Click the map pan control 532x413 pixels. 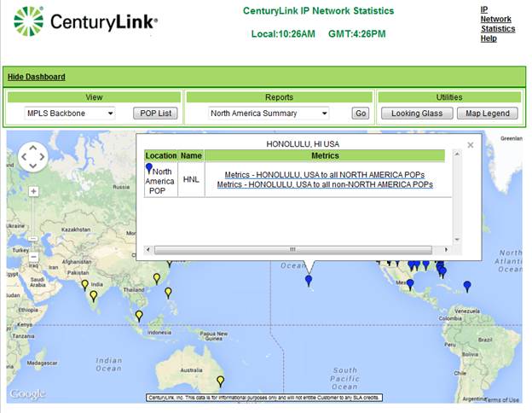tap(33, 157)
